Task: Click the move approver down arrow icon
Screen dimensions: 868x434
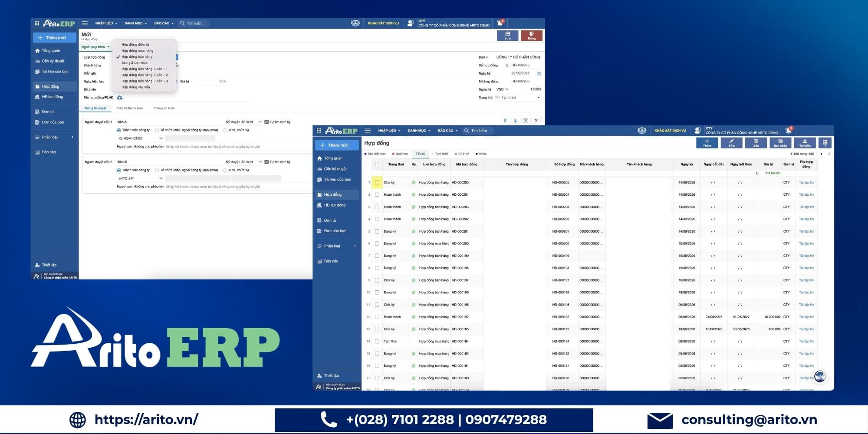Action: tap(515, 121)
